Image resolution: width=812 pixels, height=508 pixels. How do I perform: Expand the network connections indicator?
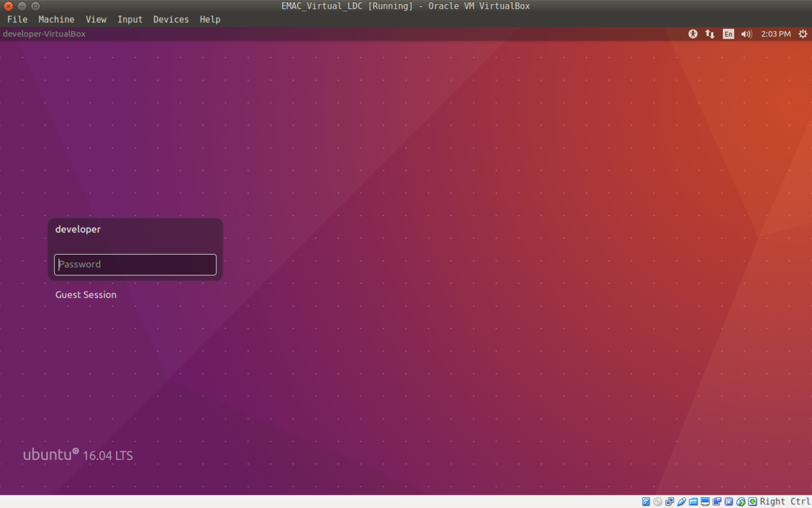(710, 34)
